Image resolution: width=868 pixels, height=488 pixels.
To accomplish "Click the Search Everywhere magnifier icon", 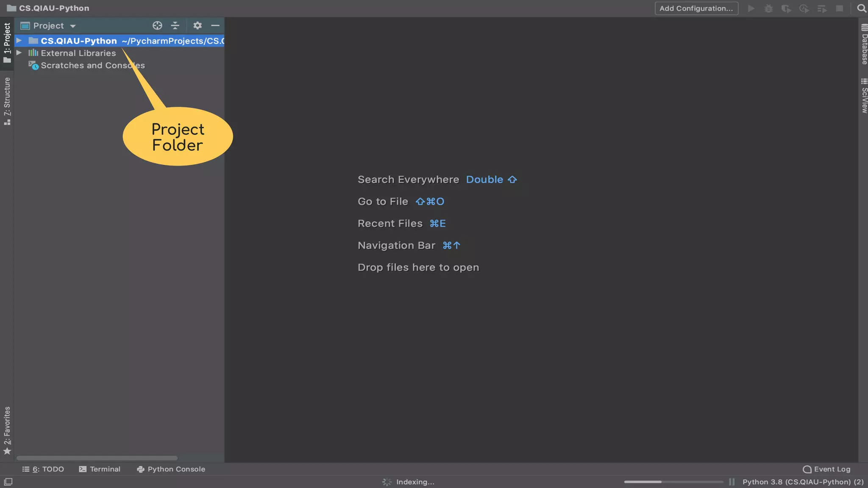I will (x=861, y=8).
